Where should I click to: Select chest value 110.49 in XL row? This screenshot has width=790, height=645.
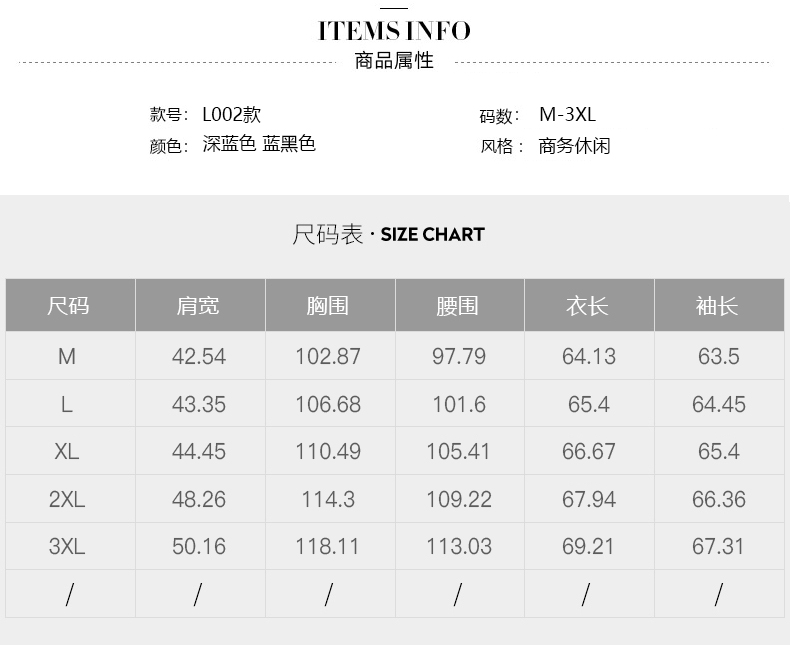[x=328, y=452]
